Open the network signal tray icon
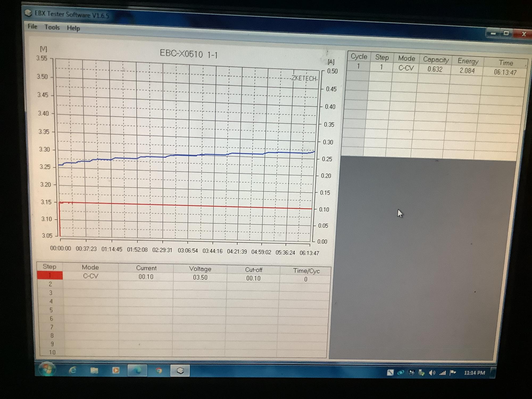The image size is (532, 399). [x=443, y=373]
